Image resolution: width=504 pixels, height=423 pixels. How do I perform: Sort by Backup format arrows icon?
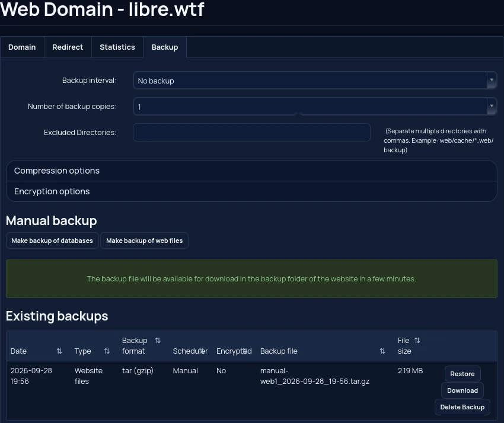tap(158, 341)
